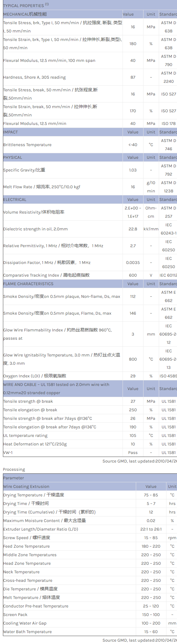Click the Screw Speed row label
Image resolution: width=177 pixels, height=644 pixels.
(27, 538)
